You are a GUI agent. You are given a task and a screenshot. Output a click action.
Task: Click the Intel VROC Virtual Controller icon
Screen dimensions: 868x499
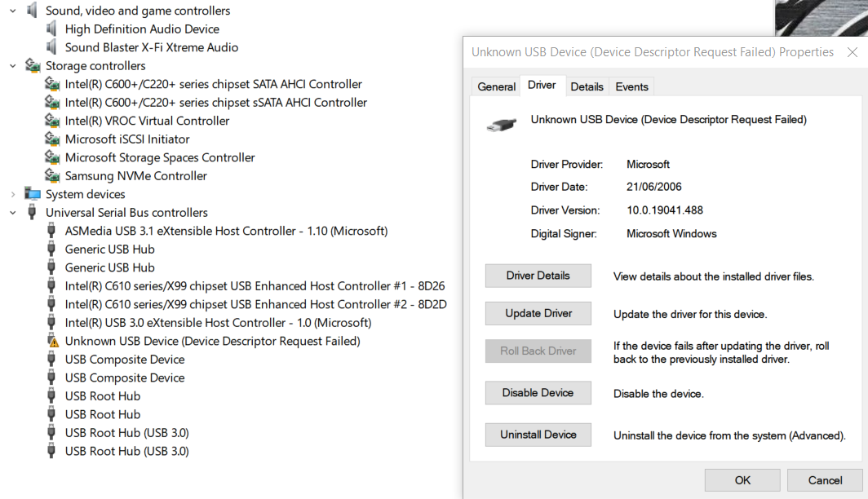52,120
